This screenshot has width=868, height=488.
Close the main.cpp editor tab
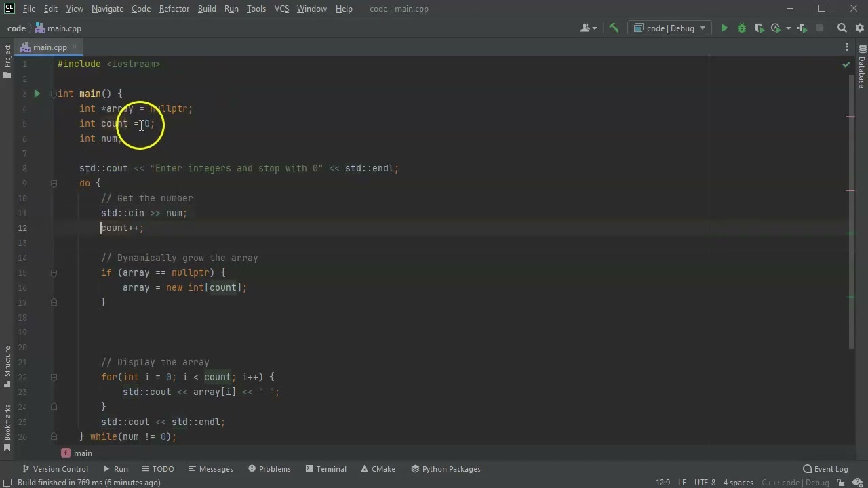(75, 47)
